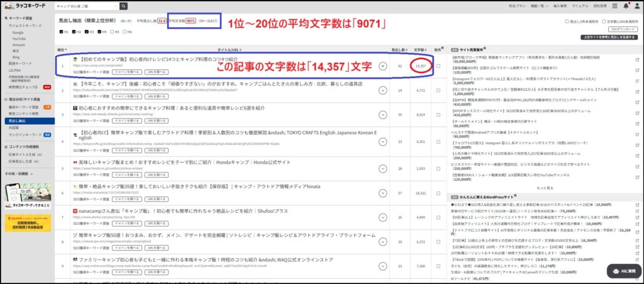Open the hamburger menu icon
Viewport: 644px width, 284px height.
614,6
